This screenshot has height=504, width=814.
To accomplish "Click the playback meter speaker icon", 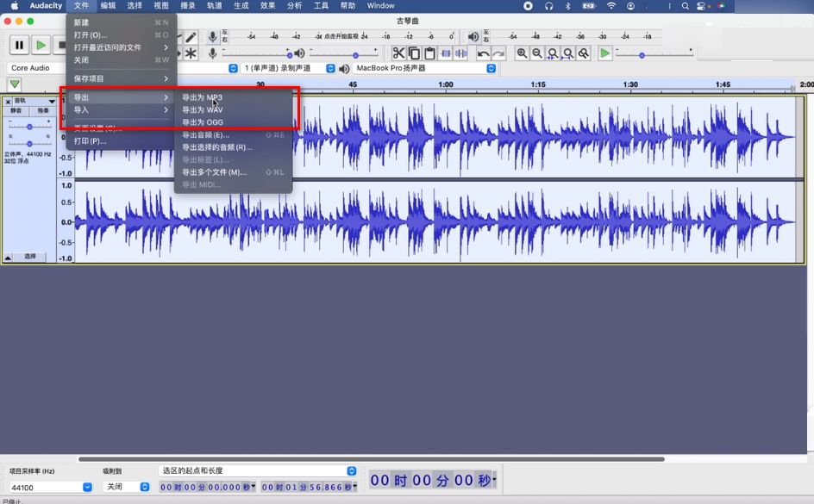I will (473, 37).
